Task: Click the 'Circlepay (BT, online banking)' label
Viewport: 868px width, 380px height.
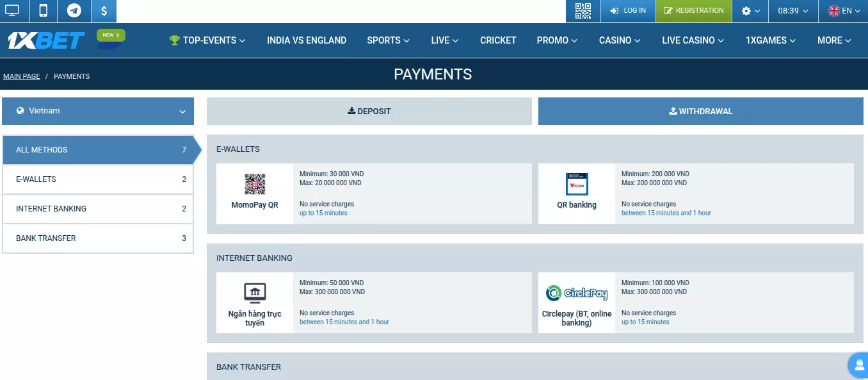Action: pyautogui.click(x=577, y=318)
